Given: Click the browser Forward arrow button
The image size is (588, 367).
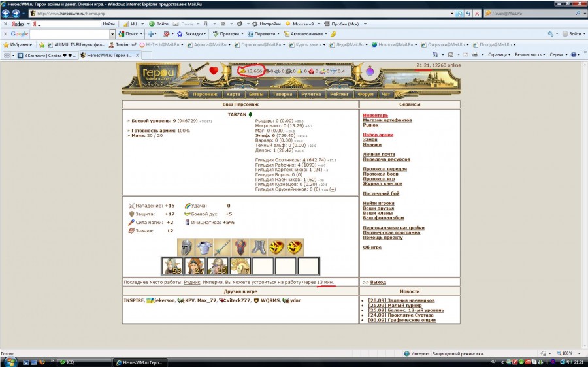Looking at the screenshot, I should [16, 14].
